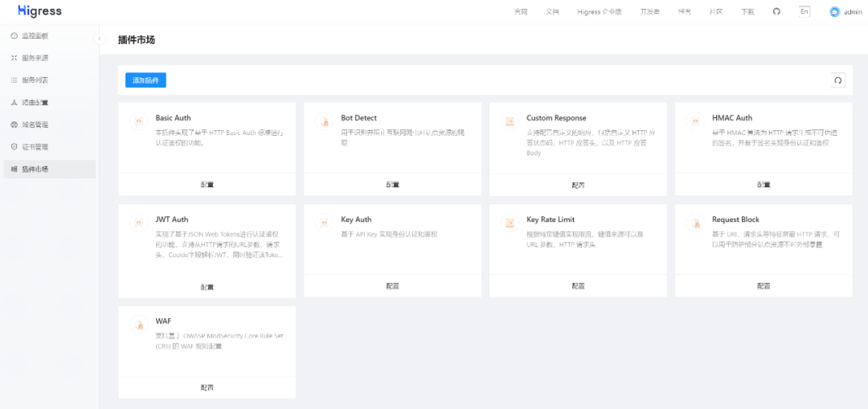Open the 社区 header link
The height and width of the screenshot is (409, 868).
click(x=716, y=11)
